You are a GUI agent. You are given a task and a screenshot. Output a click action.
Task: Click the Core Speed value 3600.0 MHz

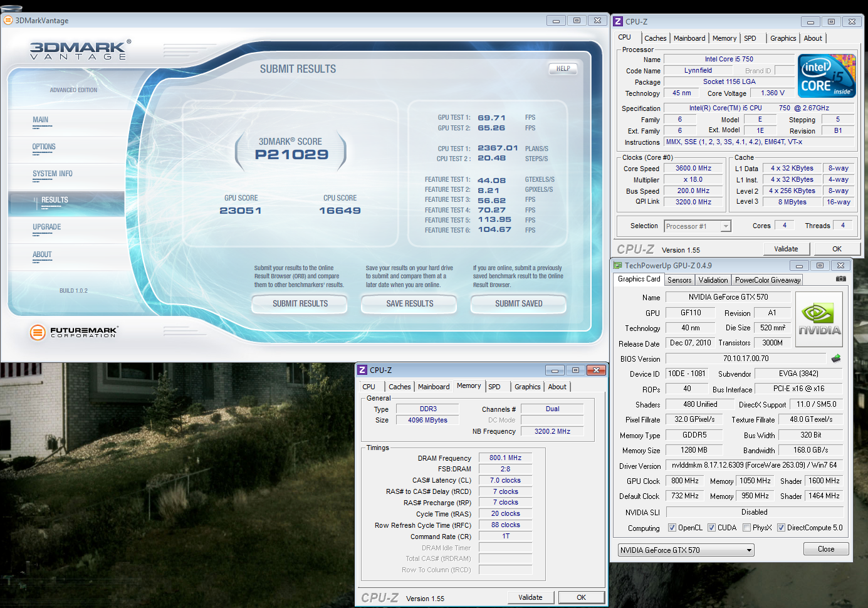click(x=693, y=169)
